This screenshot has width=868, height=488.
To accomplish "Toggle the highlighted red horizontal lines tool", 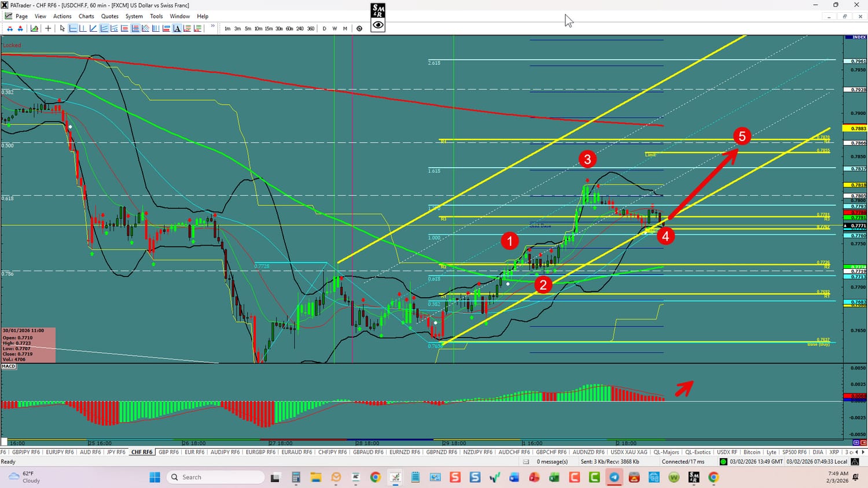I will 135,28.
